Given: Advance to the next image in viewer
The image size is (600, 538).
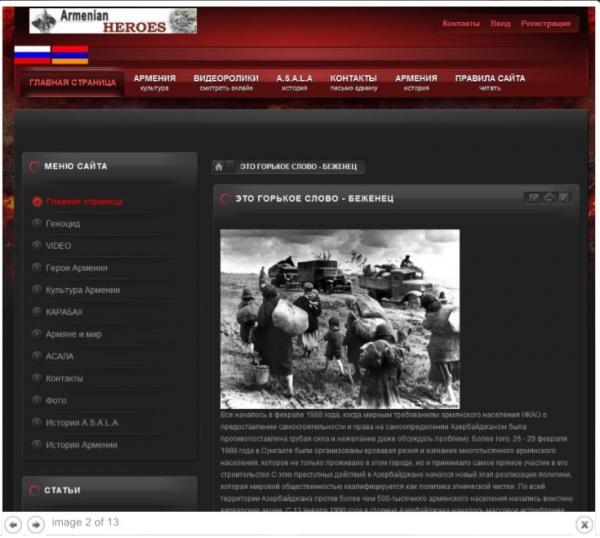Looking at the screenshot, I should coord(35,523).
